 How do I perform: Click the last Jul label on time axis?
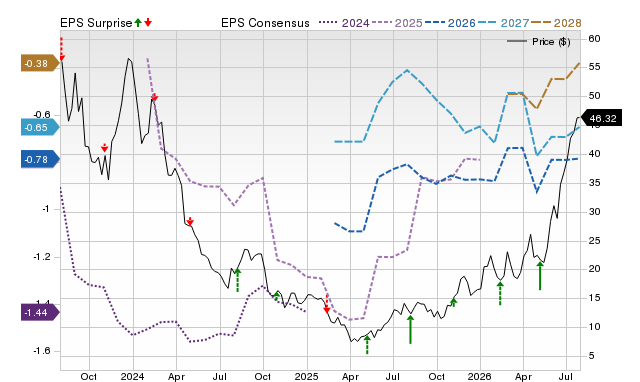(x=566, y=376)
